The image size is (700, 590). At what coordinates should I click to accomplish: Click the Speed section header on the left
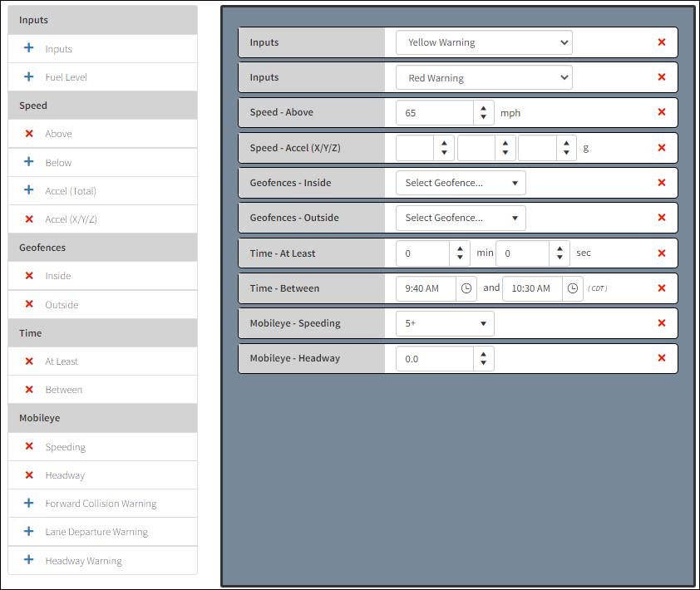(103, 106)
